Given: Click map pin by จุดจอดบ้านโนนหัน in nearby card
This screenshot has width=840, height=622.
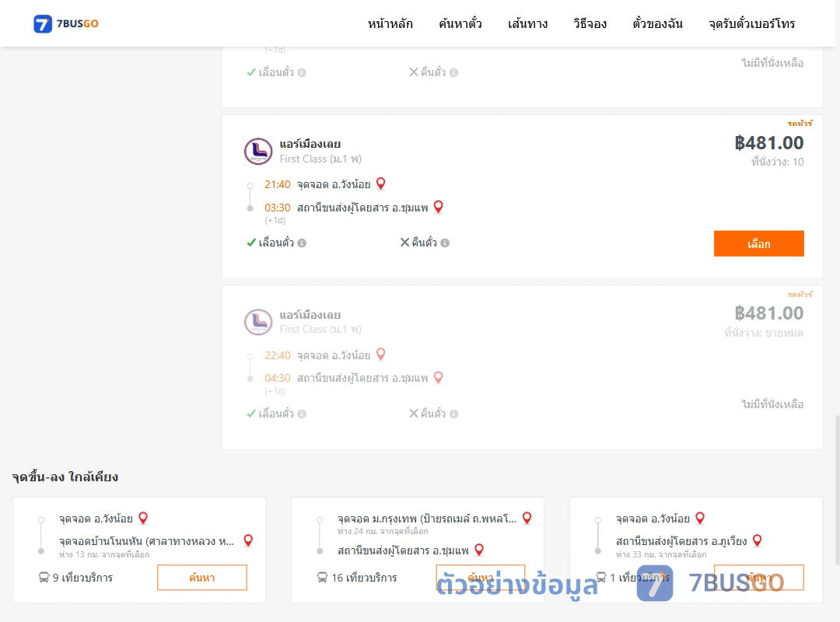Looking at the screenshot, I should click(x=248, y=540).
